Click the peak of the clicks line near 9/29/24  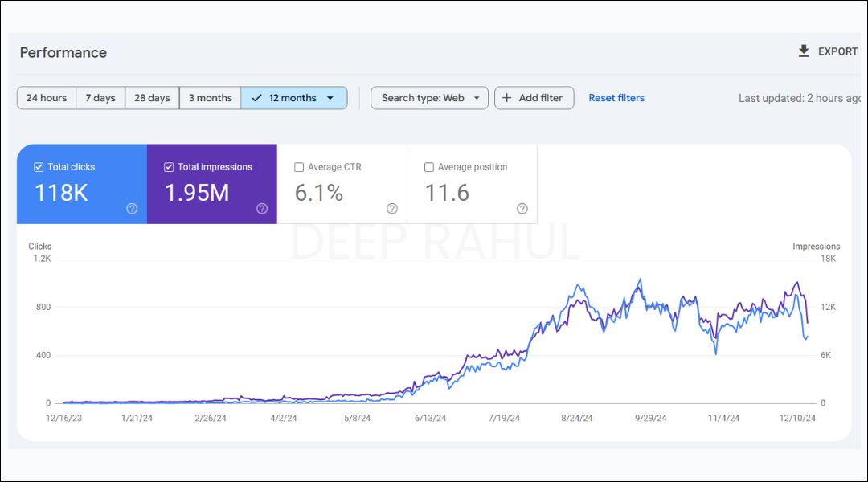639,280
